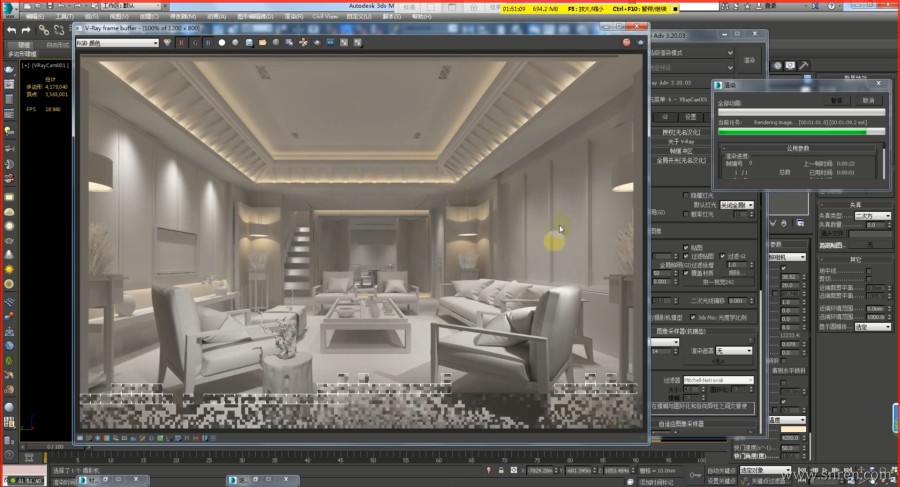Load image folder icon in frame buffer
This screenshot has height=487, width=900.
click(x=262, y=42)
